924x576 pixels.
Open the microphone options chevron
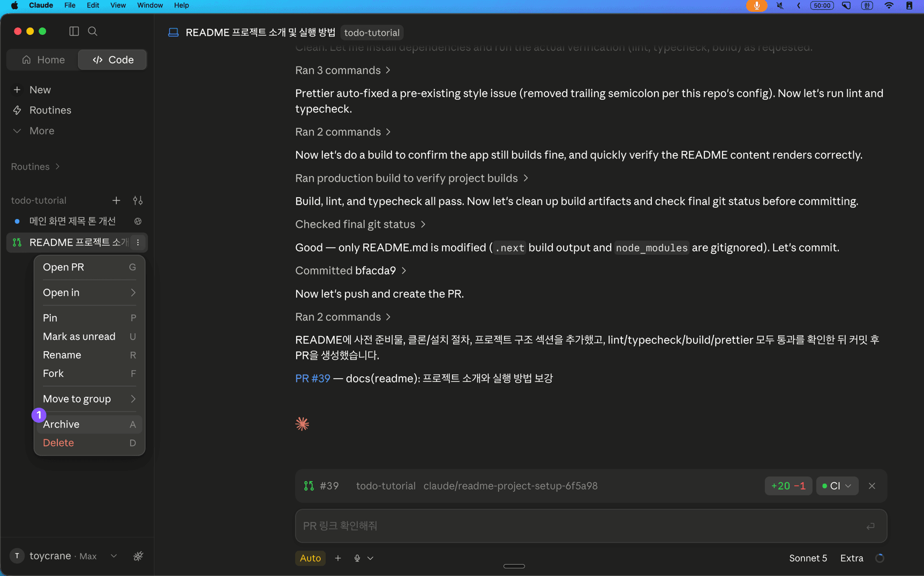370,558
